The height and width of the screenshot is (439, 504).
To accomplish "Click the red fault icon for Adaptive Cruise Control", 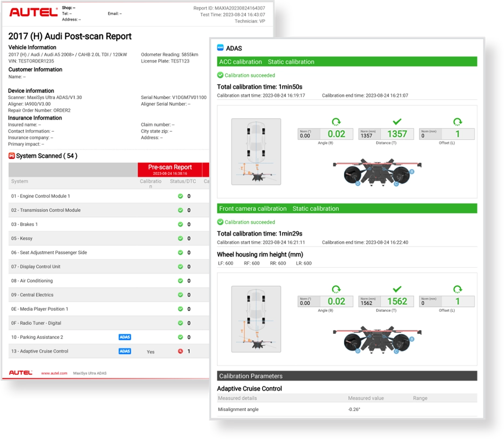I will [x=180, y=351].
